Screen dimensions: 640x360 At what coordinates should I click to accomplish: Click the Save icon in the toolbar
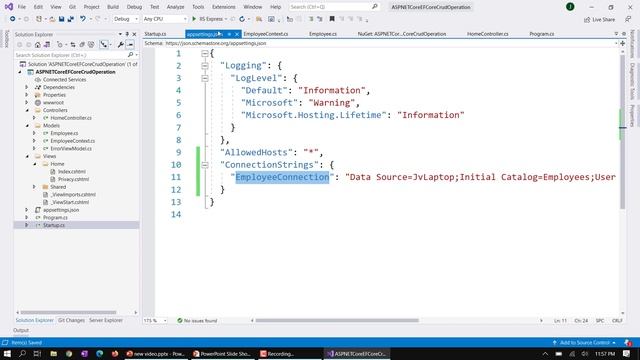point(61,19)
